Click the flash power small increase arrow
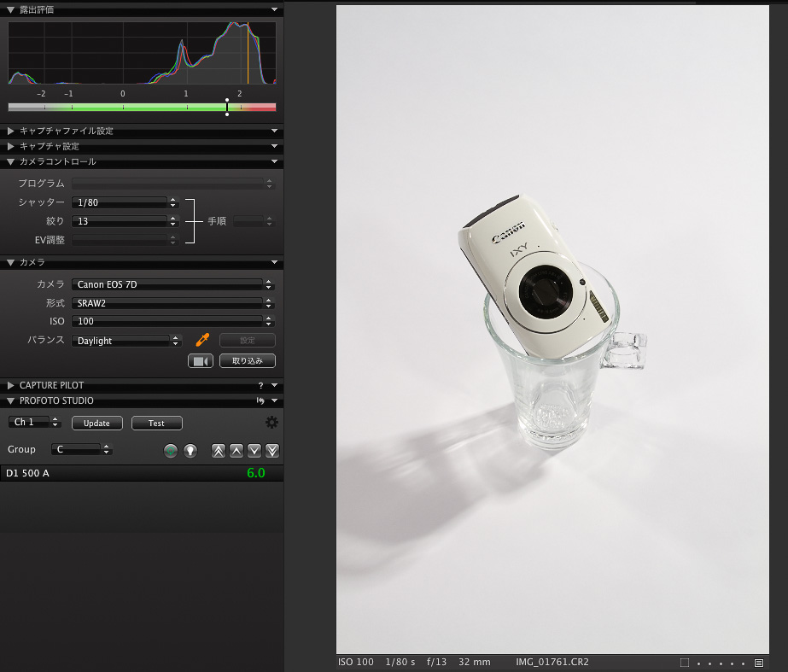The image size is (788, 672). click(x=236, y=450)
